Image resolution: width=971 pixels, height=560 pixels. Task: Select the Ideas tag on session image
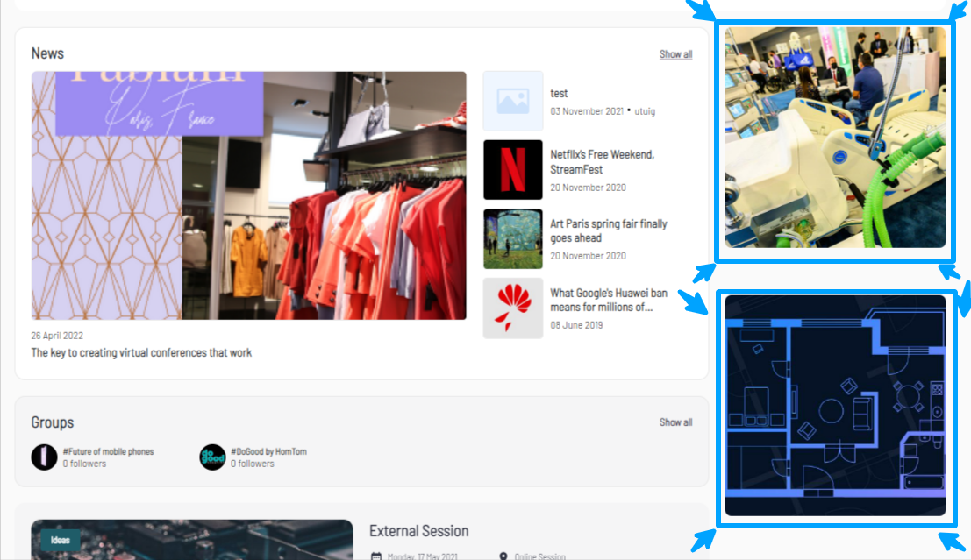click(61, 540)
